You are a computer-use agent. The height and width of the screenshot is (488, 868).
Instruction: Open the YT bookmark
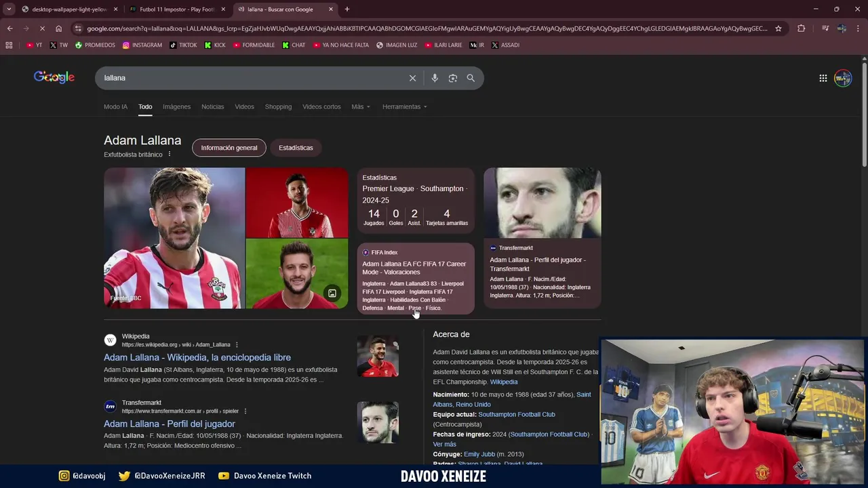click(x=34, y=45)
